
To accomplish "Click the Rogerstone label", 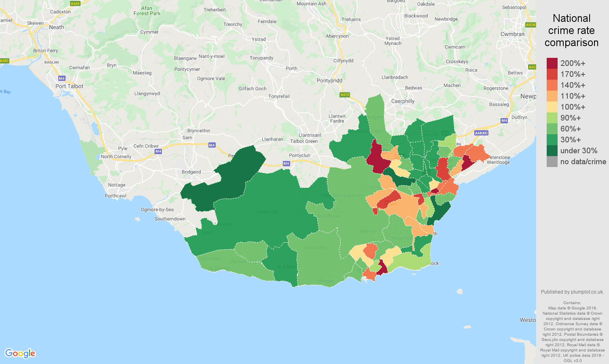I will click(496, 88).
